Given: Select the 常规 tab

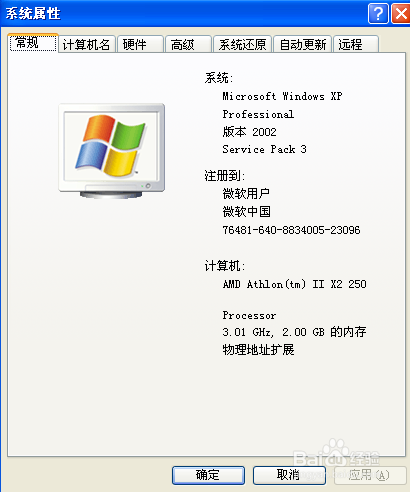Looking at the screenshot, I should click(33, 43).
